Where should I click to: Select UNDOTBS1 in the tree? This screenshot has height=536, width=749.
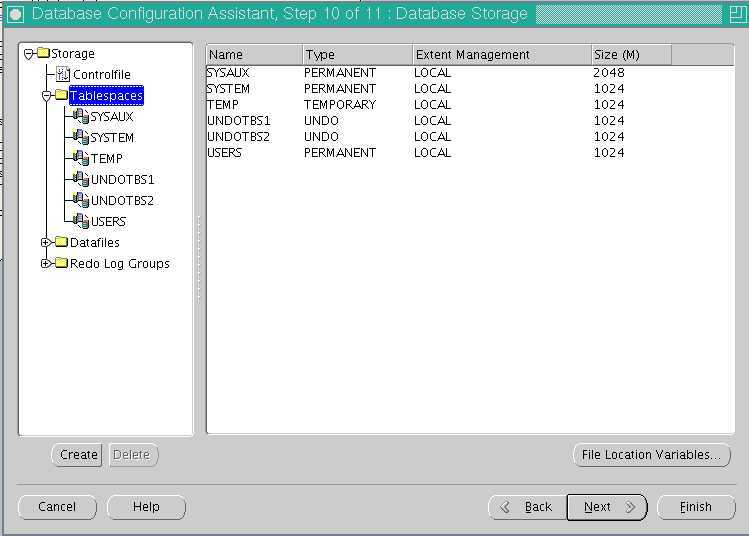click(122, 180)
